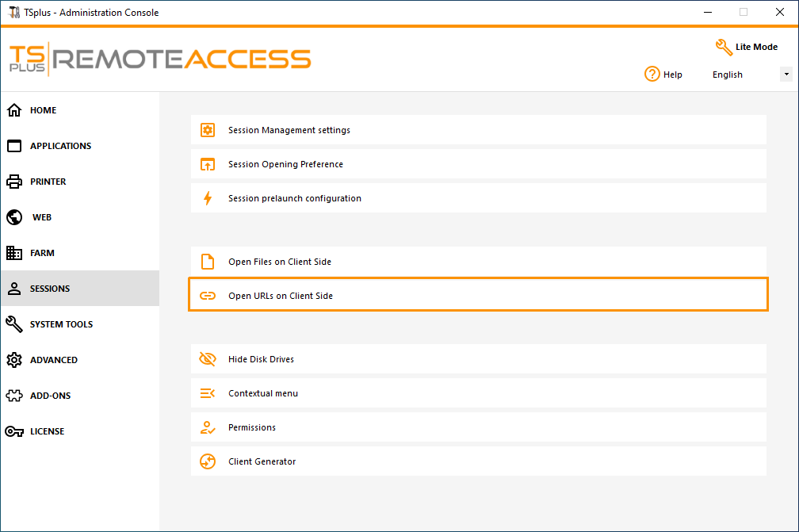Select the Open URLs link icon
Image resolution: width=799 pixels, height=532 pixels.
(207, 294)
